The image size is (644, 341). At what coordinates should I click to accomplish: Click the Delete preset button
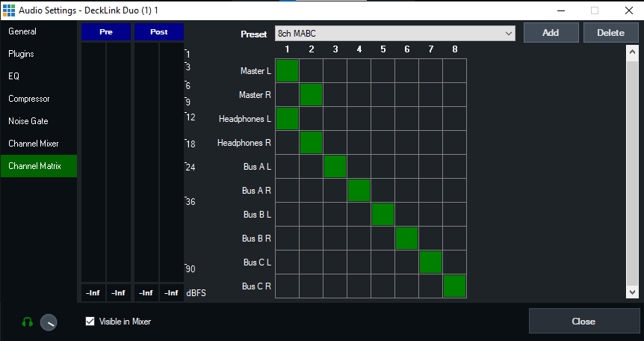coord(610,33)
